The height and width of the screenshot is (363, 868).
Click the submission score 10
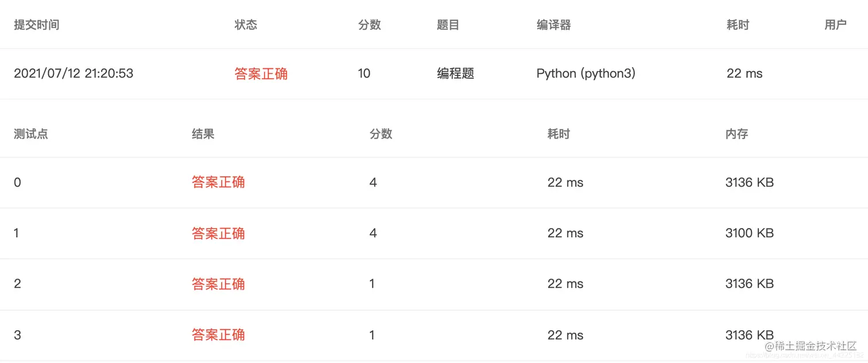coord(365,74)
